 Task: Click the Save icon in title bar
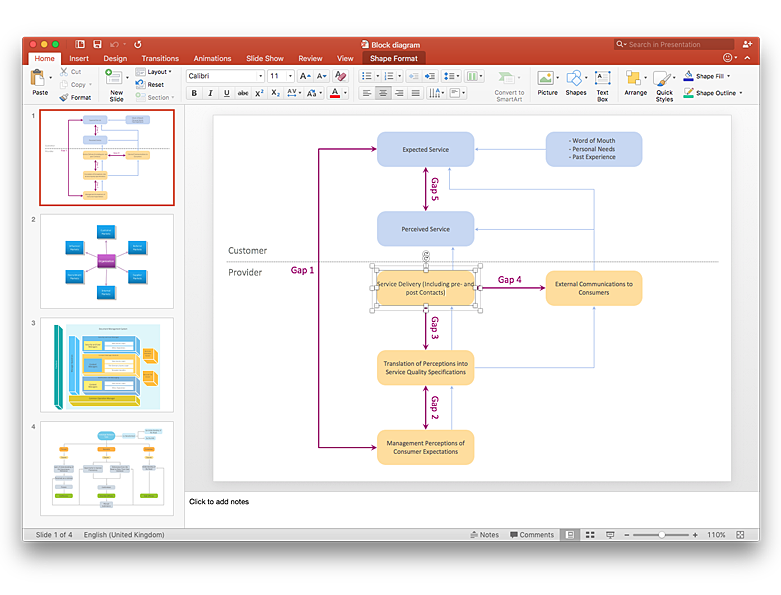(x=97, y=44)
